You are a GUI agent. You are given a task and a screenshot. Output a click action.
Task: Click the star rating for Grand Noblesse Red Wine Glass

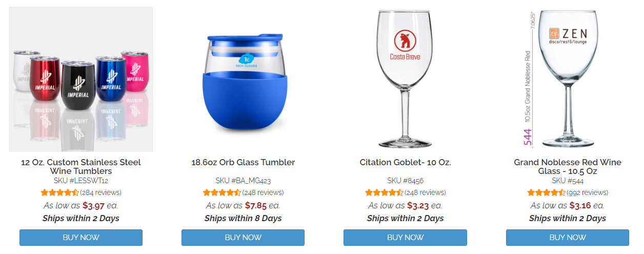coord(547,193)
